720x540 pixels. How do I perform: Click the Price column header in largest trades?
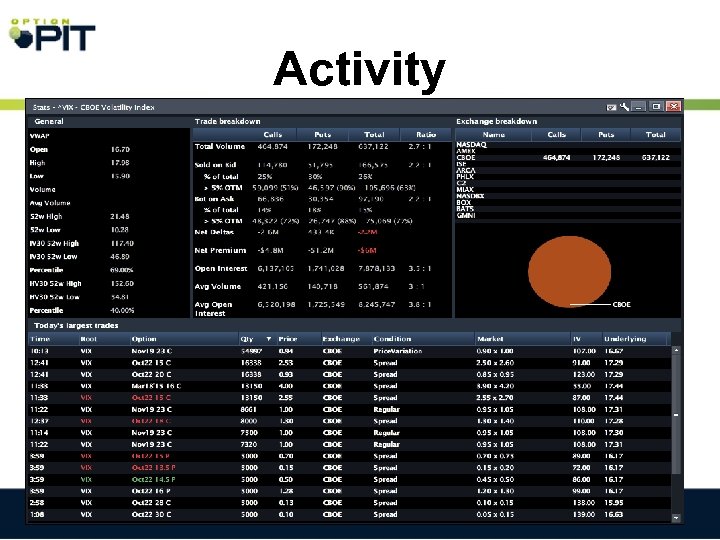pos(298,339)
